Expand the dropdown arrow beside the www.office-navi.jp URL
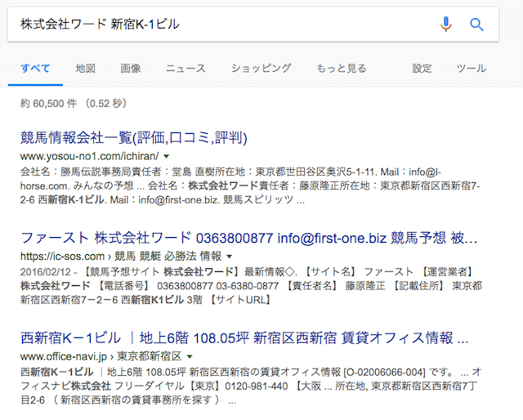The width and height of the screenshot is (523, 420). click(x=190, y=356)
